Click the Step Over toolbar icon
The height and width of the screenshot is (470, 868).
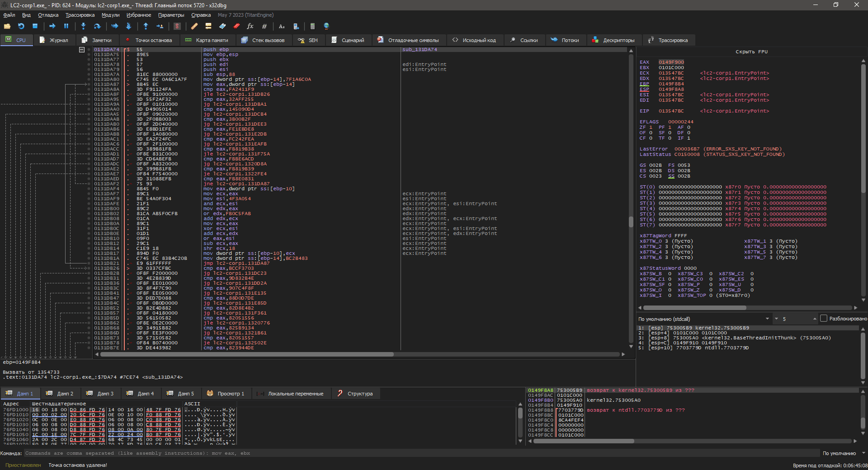pos(97,26)
